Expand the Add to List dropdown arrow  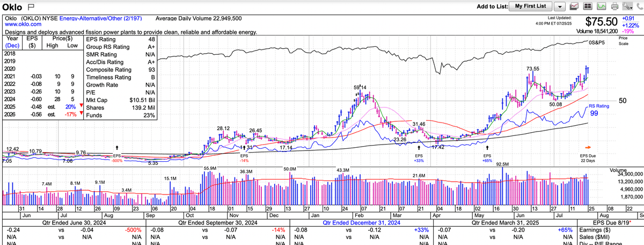click(x=560, y=6)
